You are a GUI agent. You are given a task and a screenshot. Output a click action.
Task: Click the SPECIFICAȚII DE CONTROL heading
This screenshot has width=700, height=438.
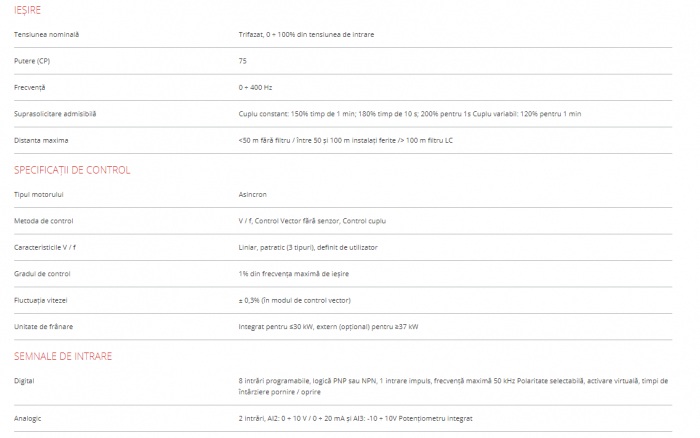tap(72, 170)
